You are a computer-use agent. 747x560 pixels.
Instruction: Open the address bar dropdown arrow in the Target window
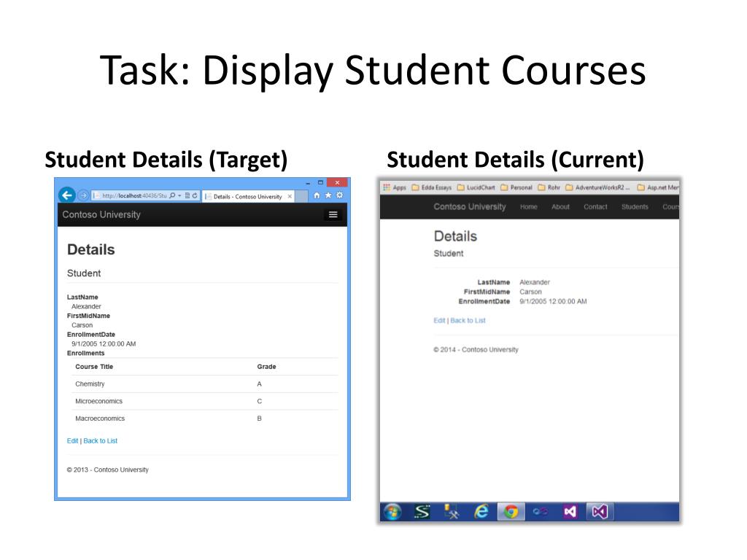(x=179, y=195)
